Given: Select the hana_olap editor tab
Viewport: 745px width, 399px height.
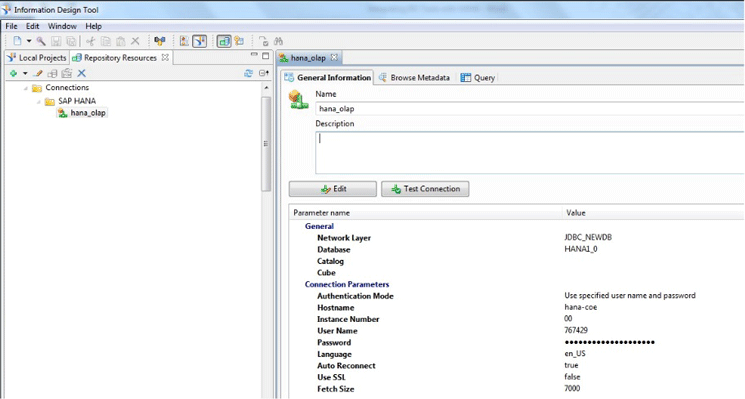Looking at the screenshot, I should [308, 58].
